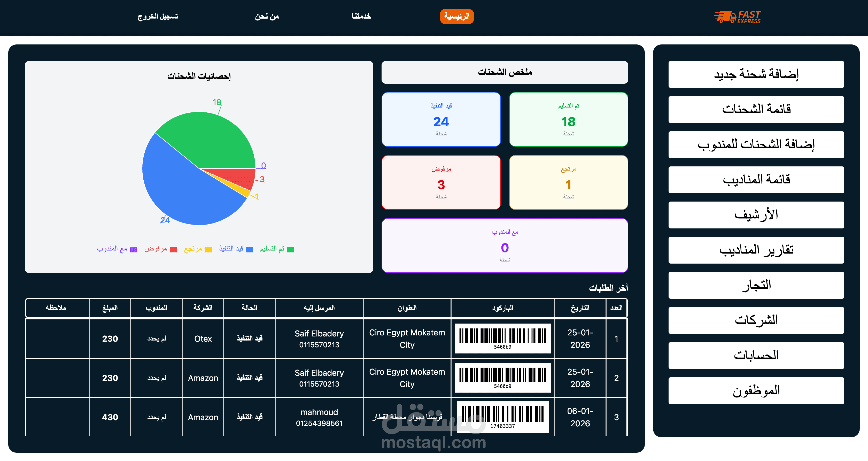Screen dimensions: 868x461
Task: Click إضافة شحنة جديد button
Action: coord(756,74)
